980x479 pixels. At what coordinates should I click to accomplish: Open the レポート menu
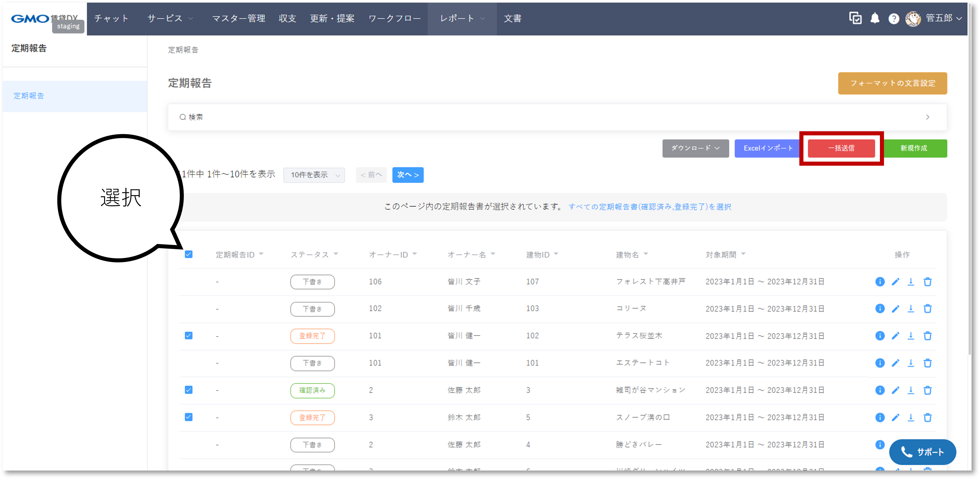(457, 18)
